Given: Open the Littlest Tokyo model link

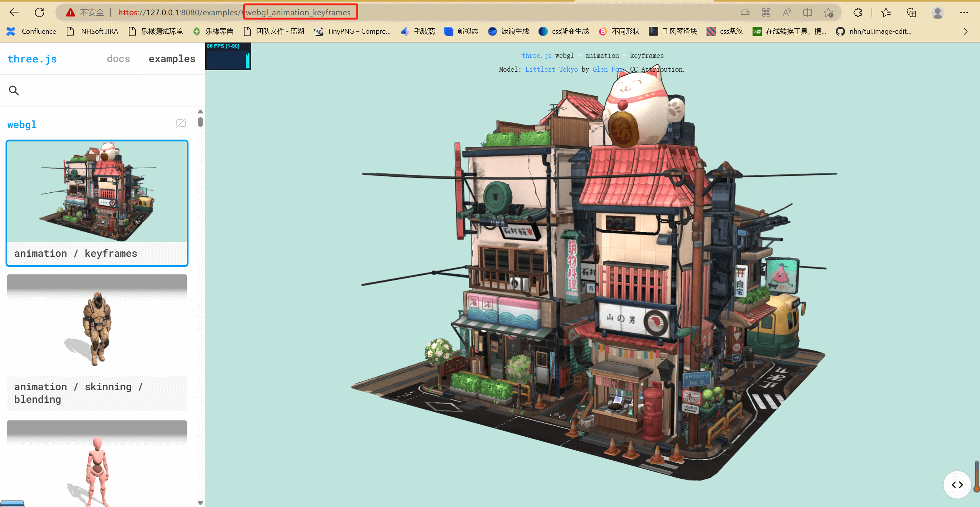Looking at the screenshot, I should pos(551,69).
